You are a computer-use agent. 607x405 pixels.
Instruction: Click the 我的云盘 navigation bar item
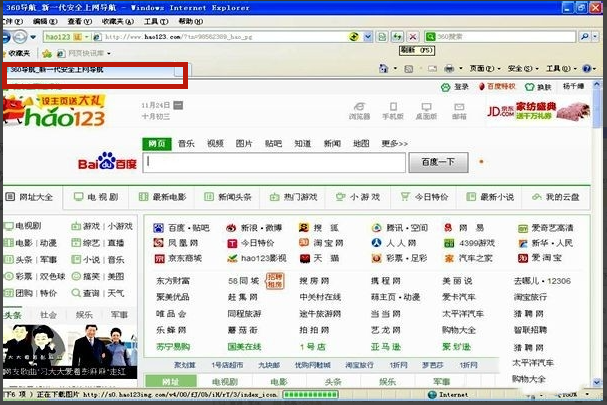[x=556, y=197]
